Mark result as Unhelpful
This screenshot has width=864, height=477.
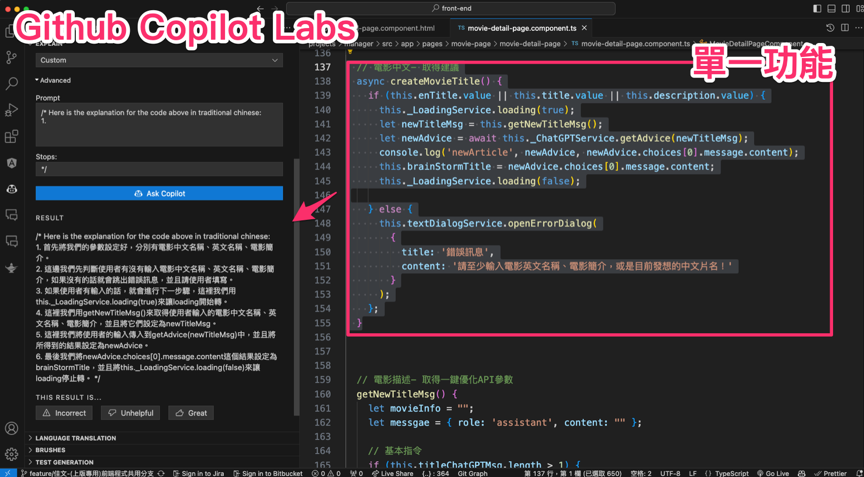click(131, 413)
